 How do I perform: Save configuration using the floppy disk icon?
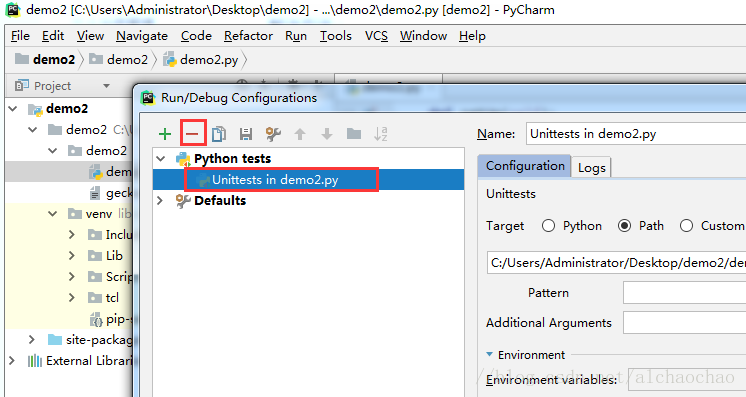pyautogui.click(x=246, y=134)
